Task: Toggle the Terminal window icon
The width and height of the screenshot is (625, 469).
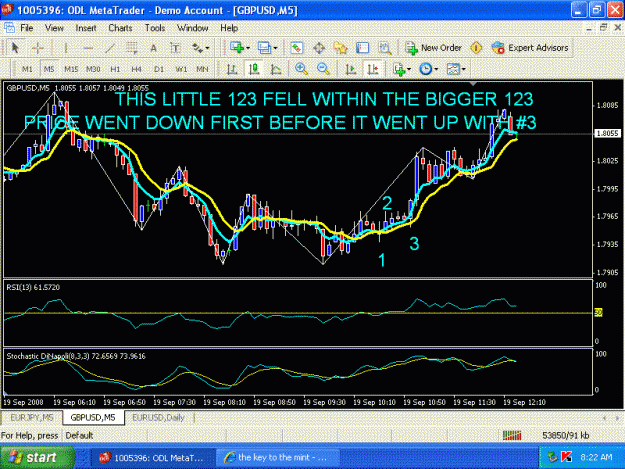Action: tap(362, 48)
